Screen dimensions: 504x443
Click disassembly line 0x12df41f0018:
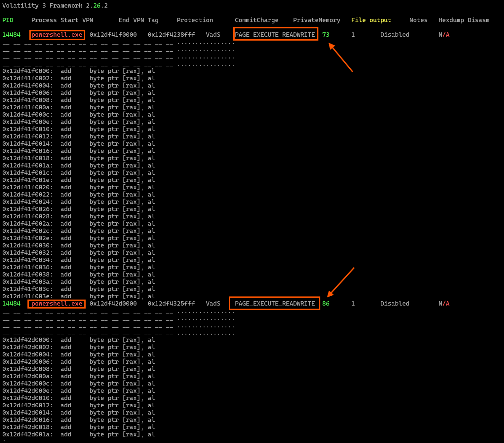79,158
